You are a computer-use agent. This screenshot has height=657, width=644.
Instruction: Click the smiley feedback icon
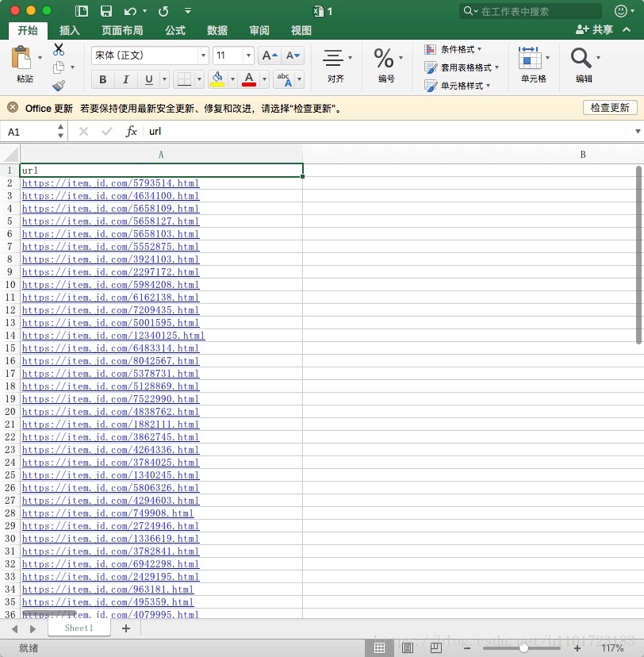(x=620, y=11)
